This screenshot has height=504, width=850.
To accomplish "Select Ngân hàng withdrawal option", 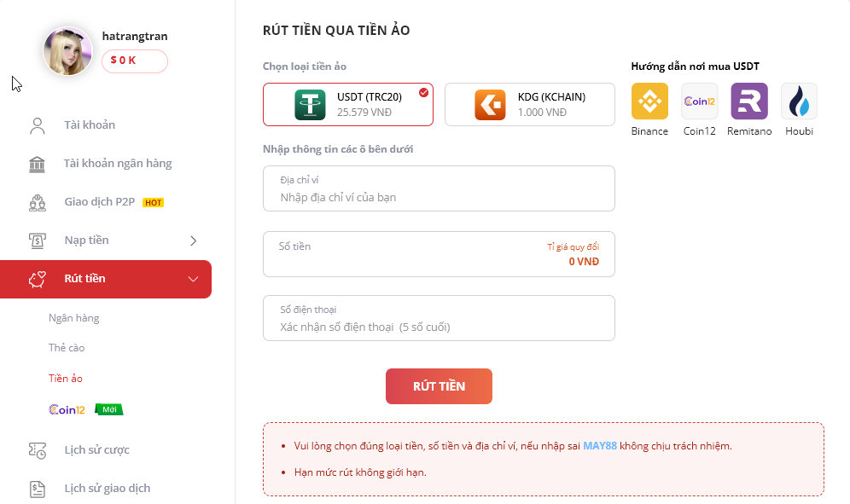I will [74, 318].
